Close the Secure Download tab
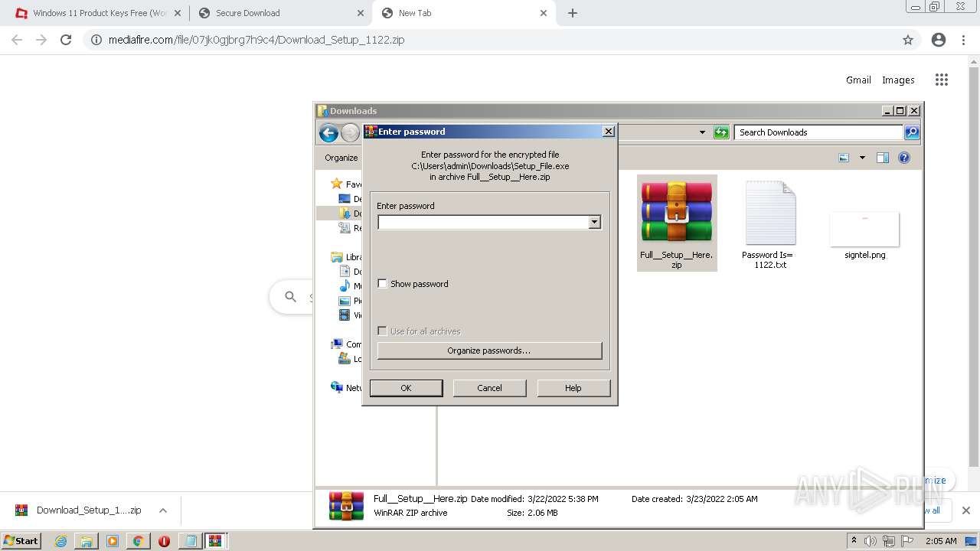This screenshot has height=551, width=980. (361, 13)
